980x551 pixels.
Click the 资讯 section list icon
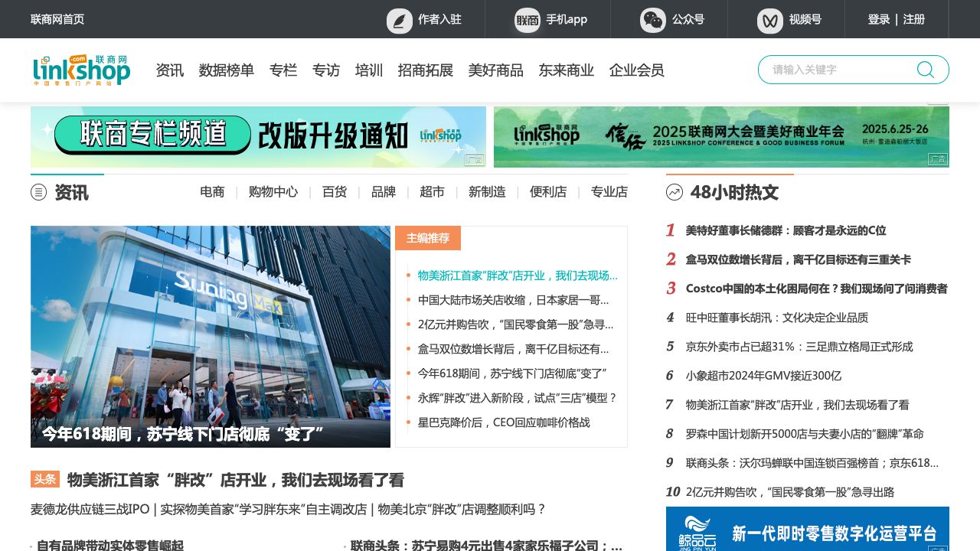(x=39, y=192)
